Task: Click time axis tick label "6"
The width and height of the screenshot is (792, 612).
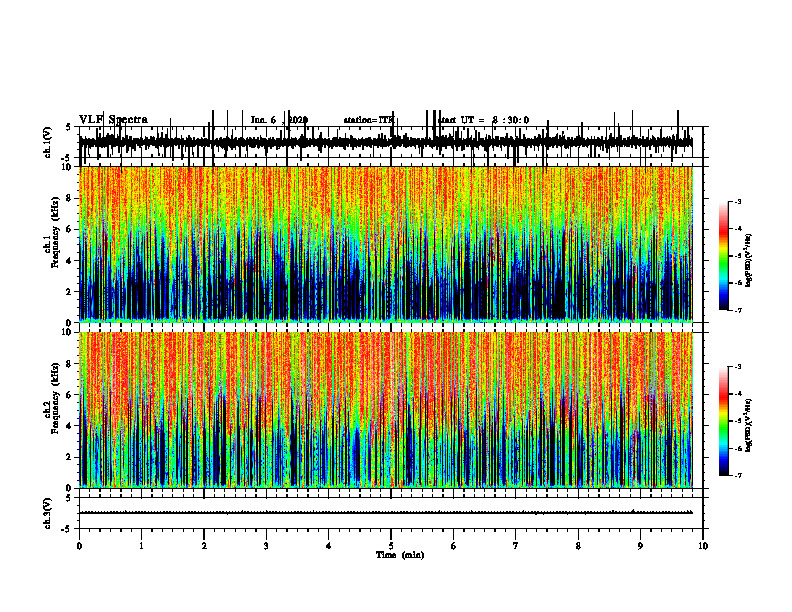Action: (454, 546)
